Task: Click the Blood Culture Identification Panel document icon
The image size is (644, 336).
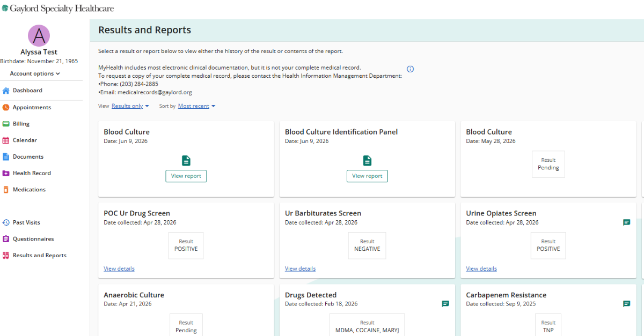Action: pos(367,160)
